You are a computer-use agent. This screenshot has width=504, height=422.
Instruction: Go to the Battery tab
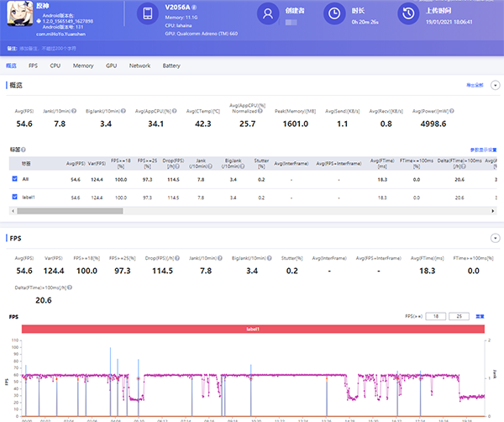[x=171, y=65]
